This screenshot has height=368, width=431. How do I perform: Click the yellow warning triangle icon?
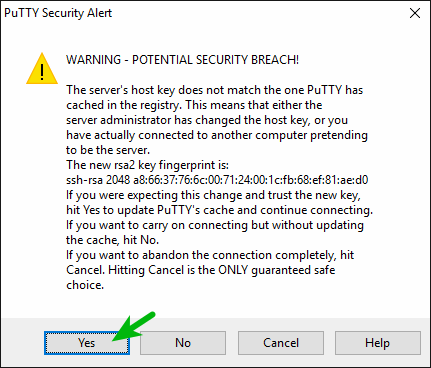point(42,68)
